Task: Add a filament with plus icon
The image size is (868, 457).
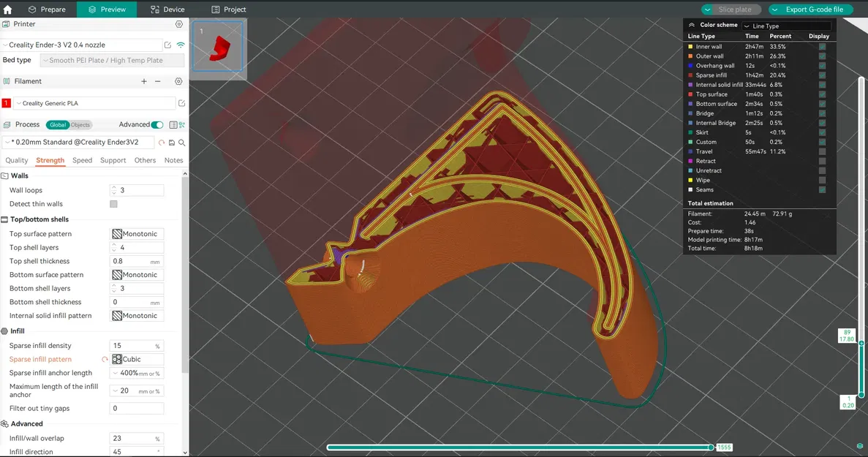Action: 144,81
